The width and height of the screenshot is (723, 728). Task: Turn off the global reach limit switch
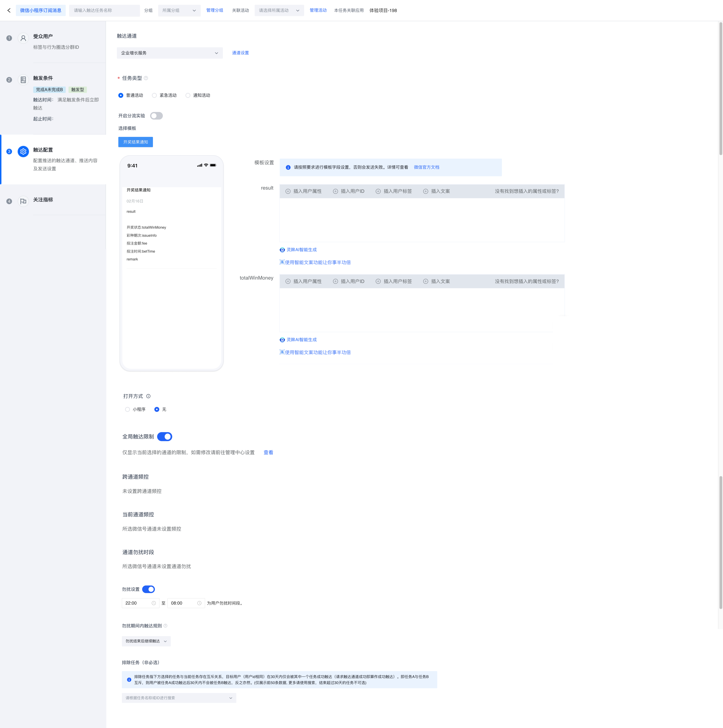(165, 436)
